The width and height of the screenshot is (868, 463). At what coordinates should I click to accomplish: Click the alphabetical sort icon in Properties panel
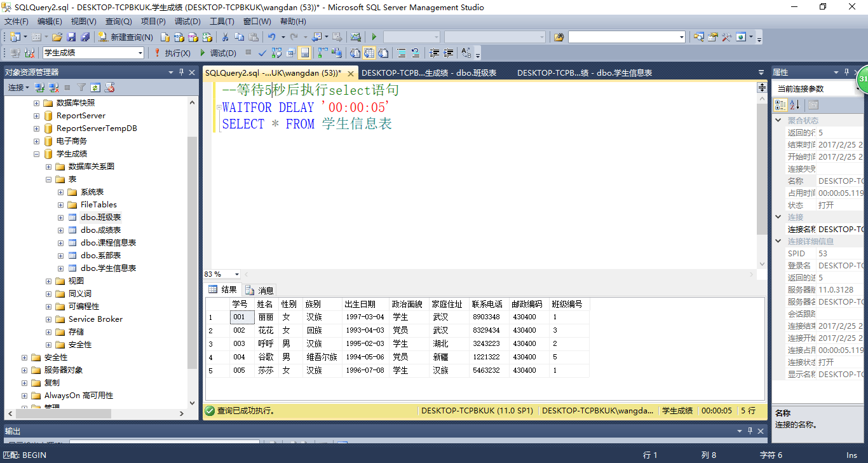pos(796,105)
